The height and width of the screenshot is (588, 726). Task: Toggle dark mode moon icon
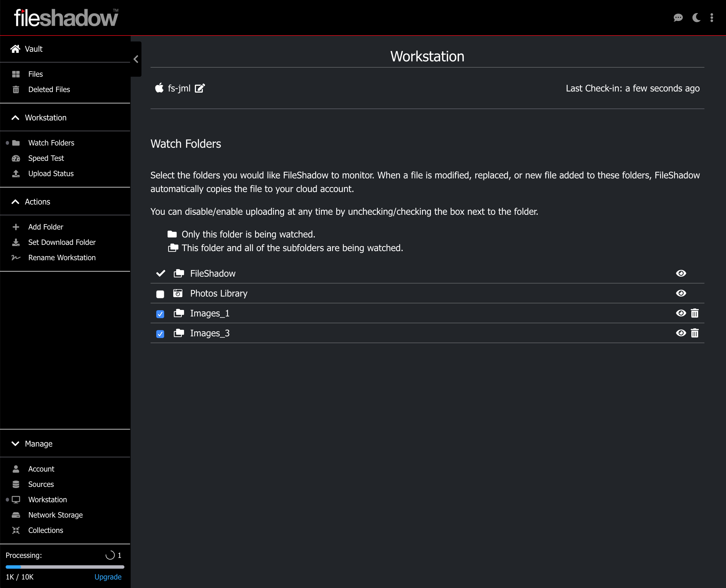coord(696,18)
